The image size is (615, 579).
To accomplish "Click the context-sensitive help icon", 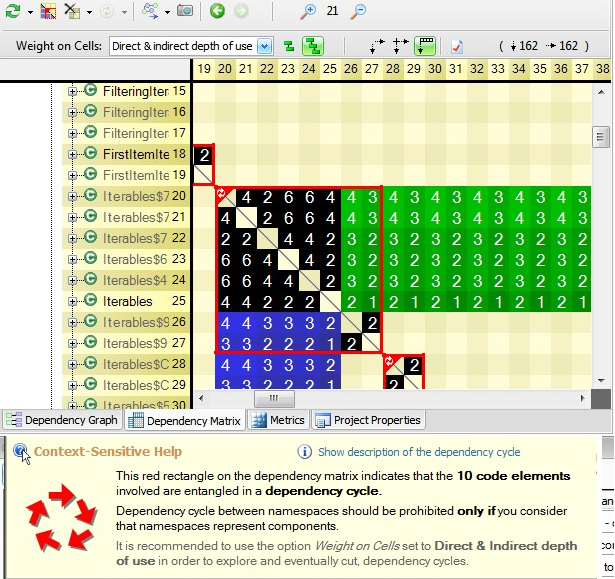I will [x=21, y=452].
